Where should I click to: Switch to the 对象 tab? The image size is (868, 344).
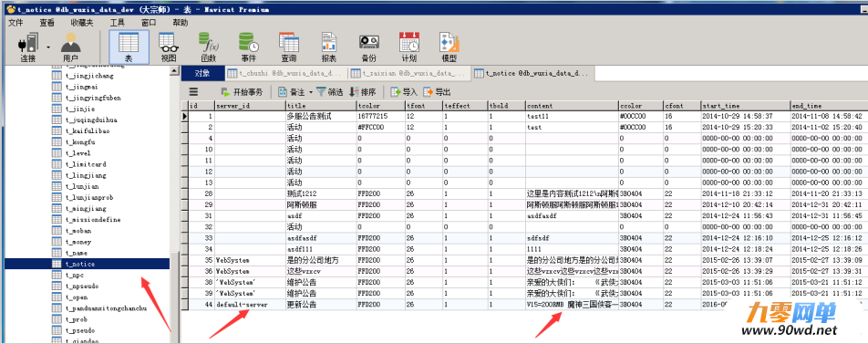203,73
